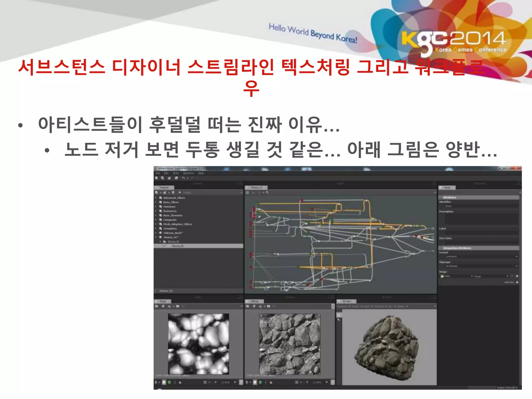This screenshot has width=532, height=399.
Task: Expand the Advanced_Filters package
Action: coord(156,198)
